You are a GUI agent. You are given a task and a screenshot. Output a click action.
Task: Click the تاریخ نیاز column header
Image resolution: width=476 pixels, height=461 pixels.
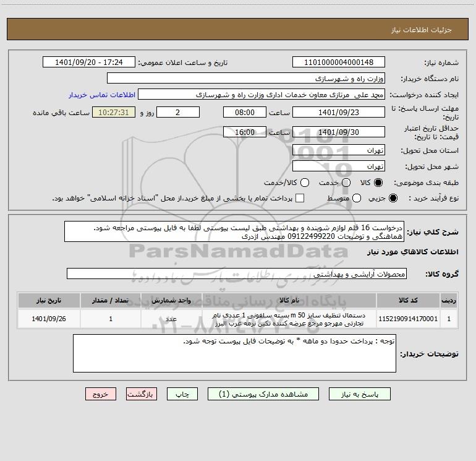[x=49, y=300]
